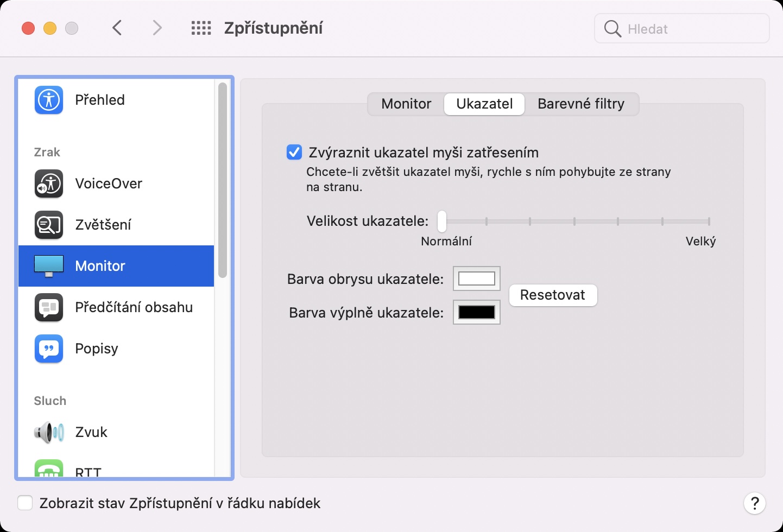Disable Zvýraznit ukazatel myši zatřesením checkbox
This screenshot has width=783, height=532.
tap(294, 153)
